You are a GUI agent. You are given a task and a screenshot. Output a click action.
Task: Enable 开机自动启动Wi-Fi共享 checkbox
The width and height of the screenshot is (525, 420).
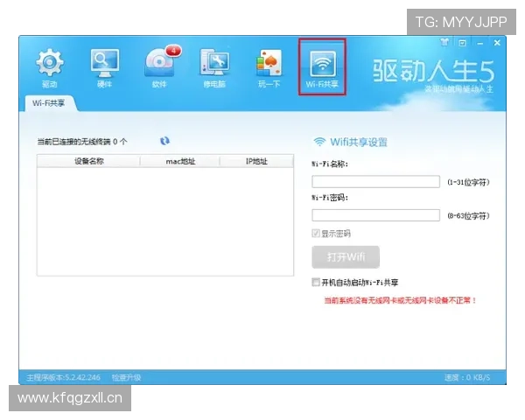pyautogui.click(x=315, y=282)
